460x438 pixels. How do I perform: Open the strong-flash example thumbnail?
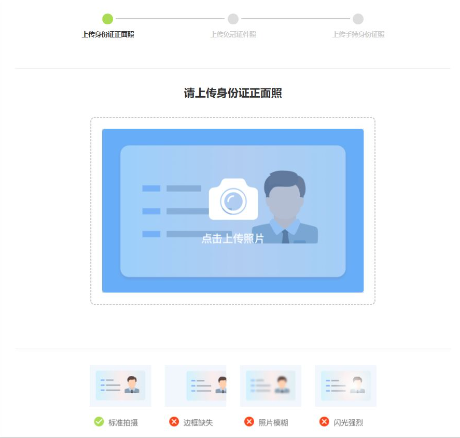[346, 386]
